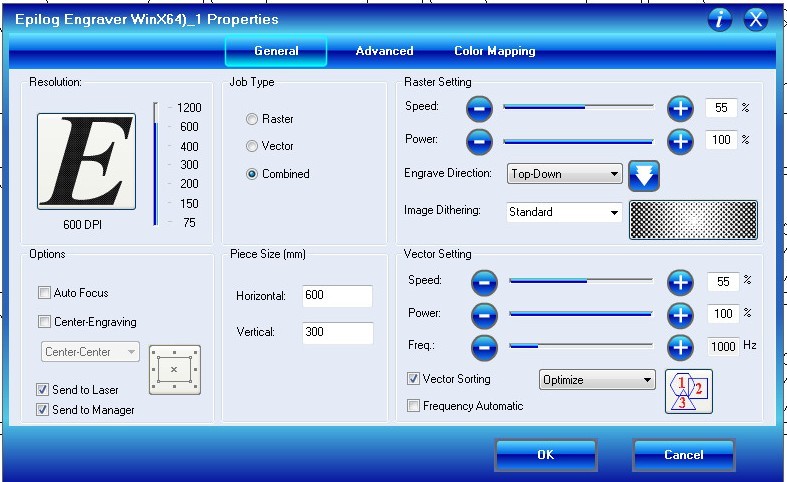Open vector sorting Optimize dropdown
Screen dimensions: 787x482
pyautogui.click(x=597, y=380)
